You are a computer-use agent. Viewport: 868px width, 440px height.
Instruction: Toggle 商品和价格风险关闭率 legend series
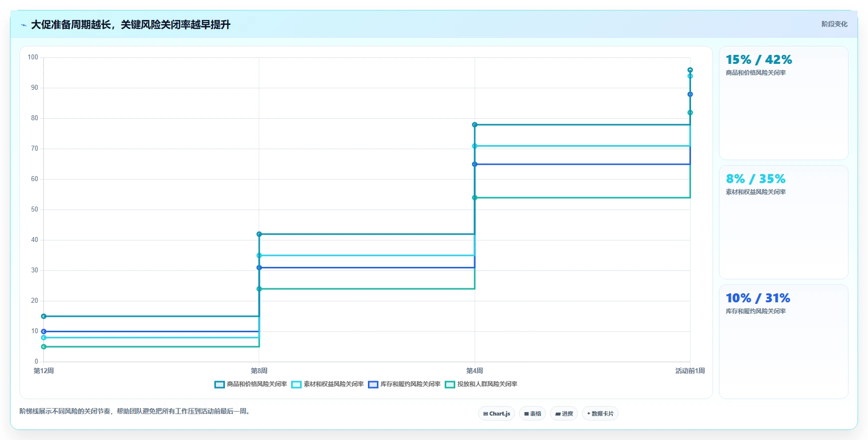(251, 384)
